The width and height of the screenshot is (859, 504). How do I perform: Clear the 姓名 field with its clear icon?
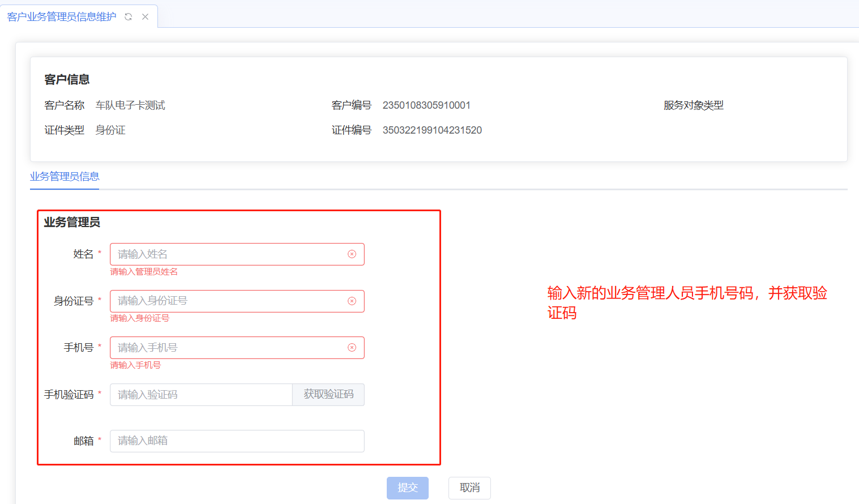point(352,254)
